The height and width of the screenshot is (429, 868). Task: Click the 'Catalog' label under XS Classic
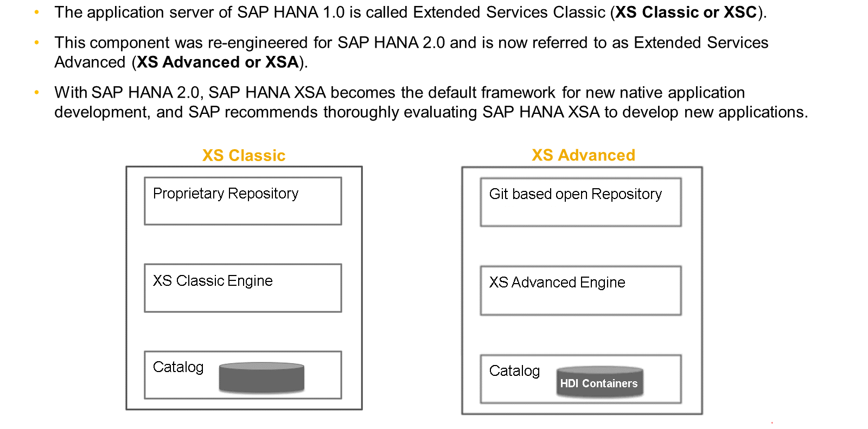click(x=178, y=367)
